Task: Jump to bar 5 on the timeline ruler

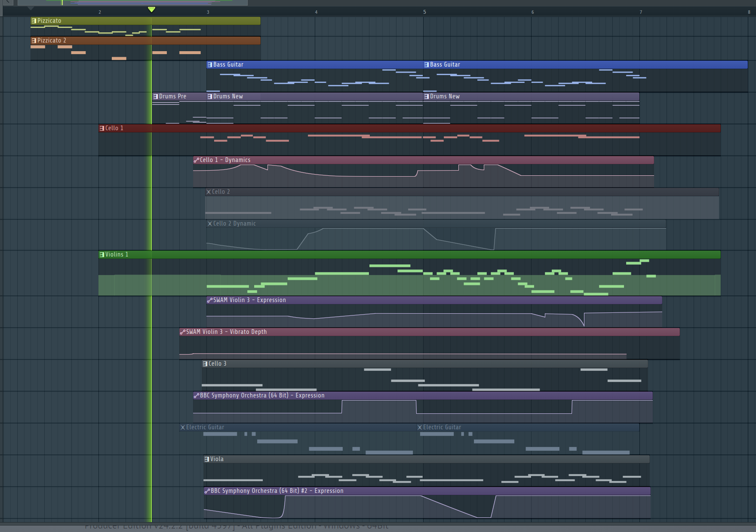Action: coord(424,12)
